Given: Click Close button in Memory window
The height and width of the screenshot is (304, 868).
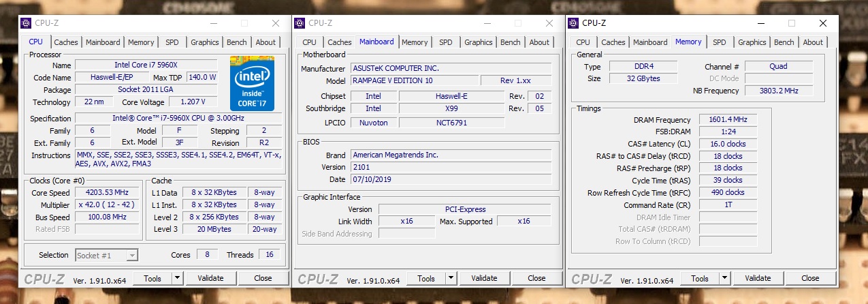Looking at the screenshot, I should [810, 278].
